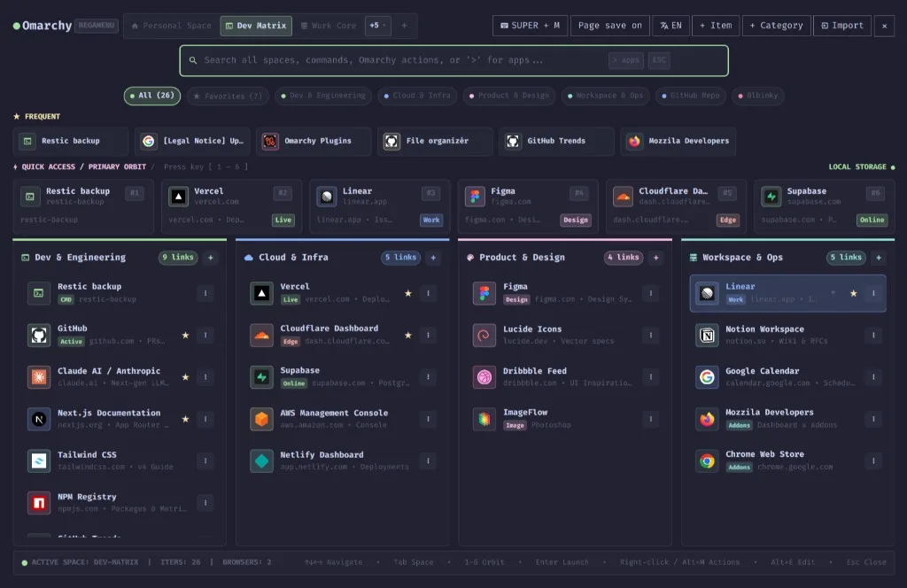The height and width of the screenshot is (588, 907).
Task: Add link to Dev & Engineering with plus
Action: [211, 258]
